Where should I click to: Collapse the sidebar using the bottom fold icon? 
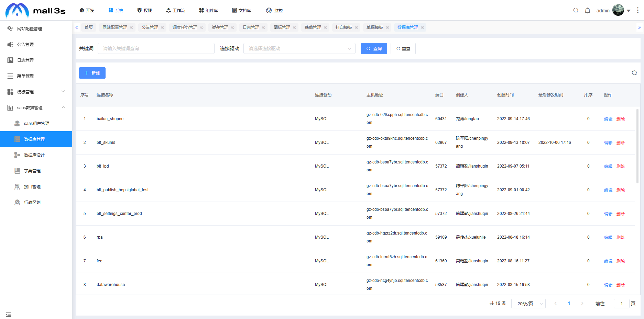[x=9, y=315]
